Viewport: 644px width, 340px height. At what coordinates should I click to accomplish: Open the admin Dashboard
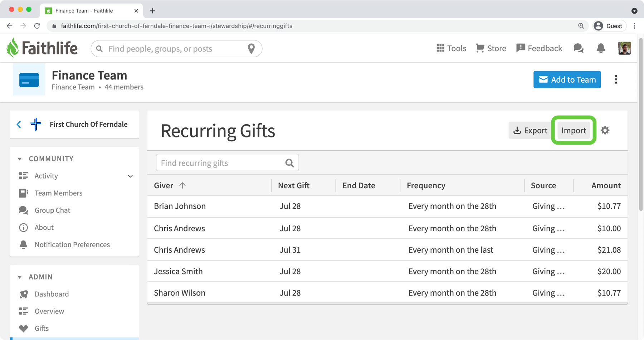point(52,294)
